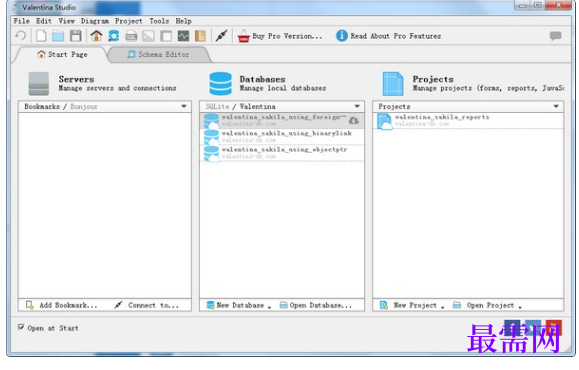Click Add Bookmark... button

pos(62,305)
